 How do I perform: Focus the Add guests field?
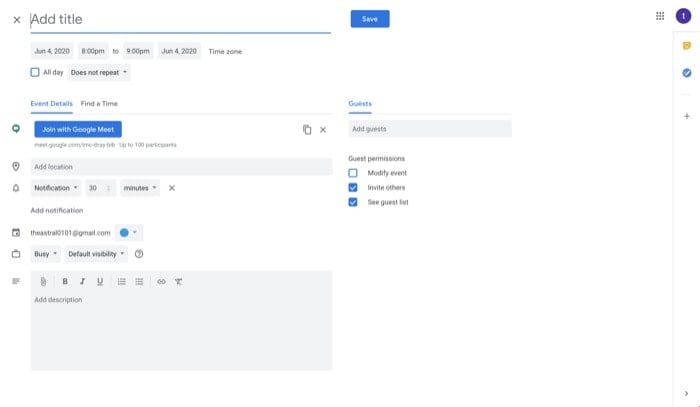click(x=430, y=129)
